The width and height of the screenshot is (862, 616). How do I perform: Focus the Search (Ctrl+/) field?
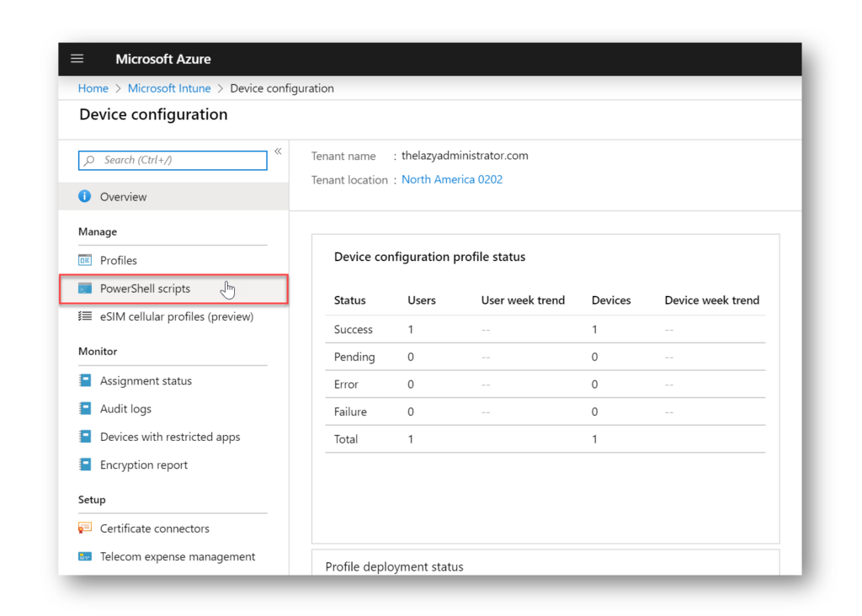tap(173, 160)
